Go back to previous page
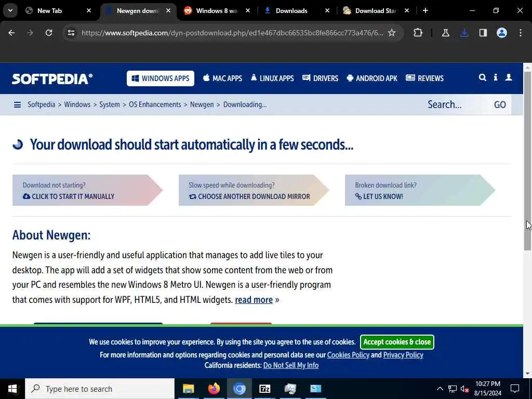The width and height of the screenshot is (532, 399). click(x=11, y=33)
